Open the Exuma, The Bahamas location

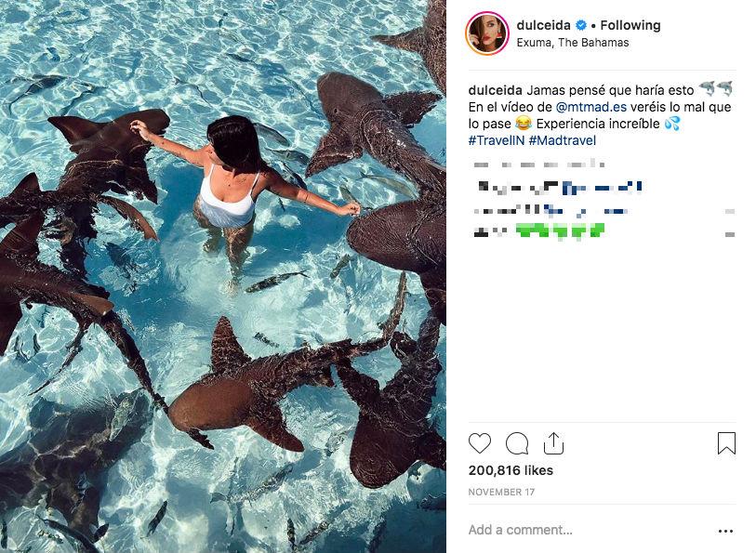pyautogui.click(x=574, y=43)
